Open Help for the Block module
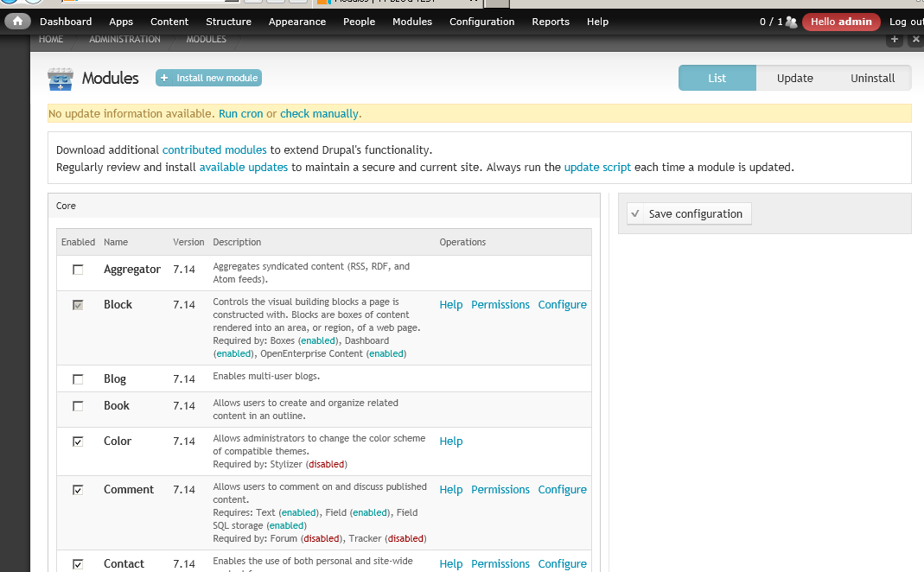This screenshot has height=572, width=924. pos(451,304)
